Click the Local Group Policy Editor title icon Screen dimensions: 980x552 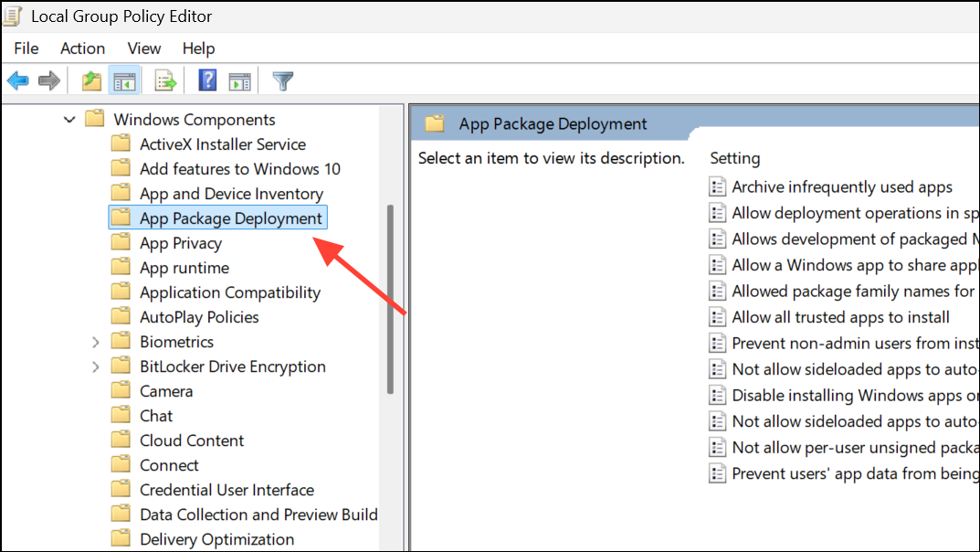coord(13,16)
